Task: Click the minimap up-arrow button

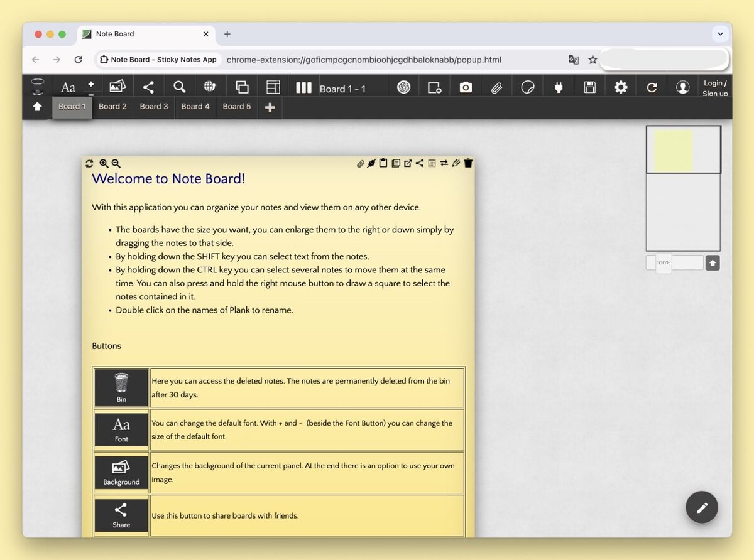Action: tap(712, 263)
